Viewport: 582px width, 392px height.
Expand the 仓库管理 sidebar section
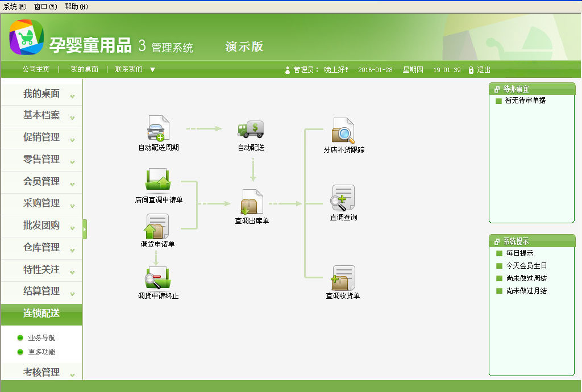pyautogui.click(x=41, y=247)
